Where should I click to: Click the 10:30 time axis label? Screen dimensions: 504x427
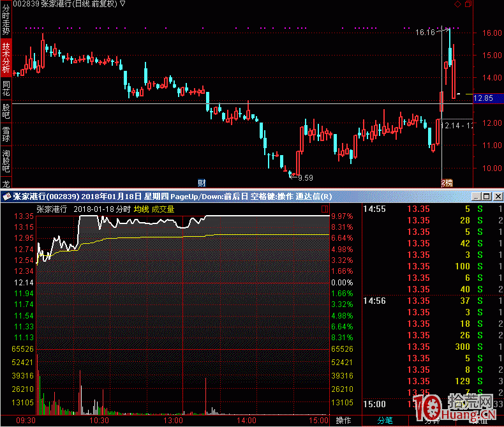pyautogui.click(x=99, y=420)
